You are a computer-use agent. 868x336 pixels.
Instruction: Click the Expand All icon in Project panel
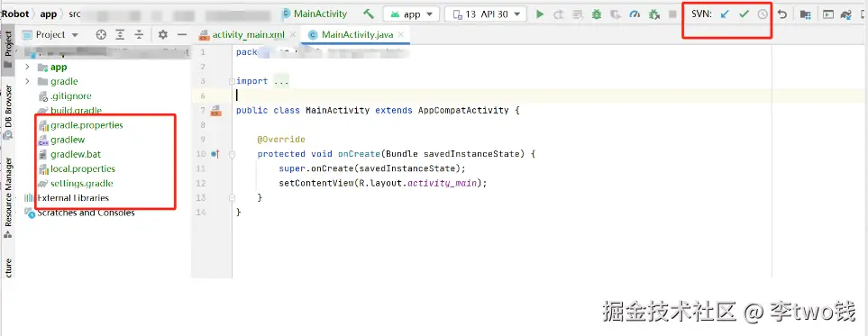(120, 34)
